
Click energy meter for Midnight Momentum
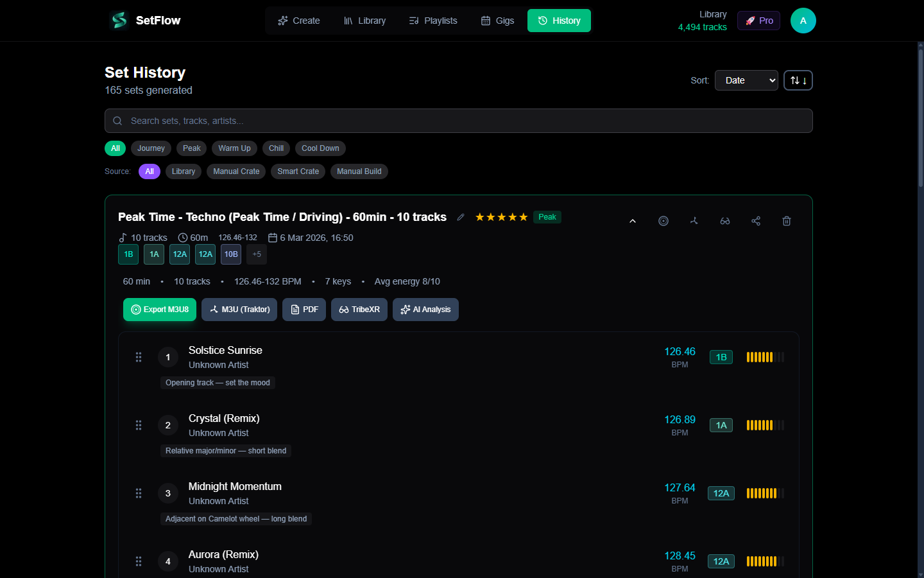(766, 493)
